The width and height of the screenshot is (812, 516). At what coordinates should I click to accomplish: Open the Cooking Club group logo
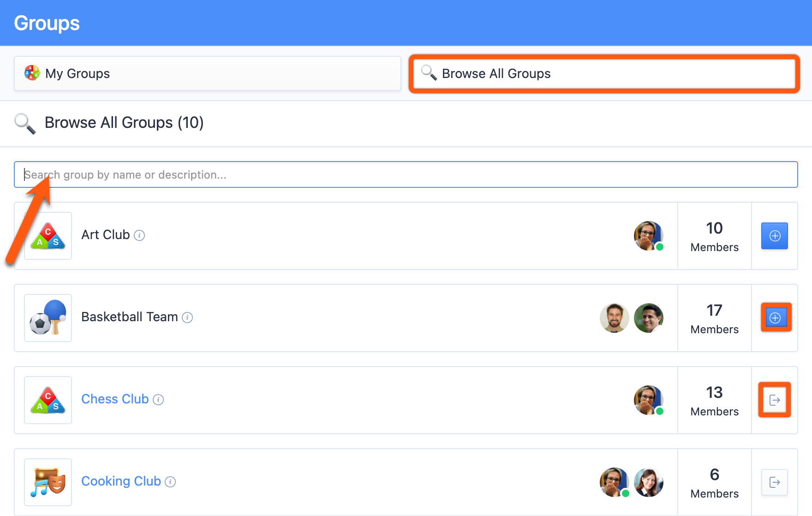[x=48, y=482]
